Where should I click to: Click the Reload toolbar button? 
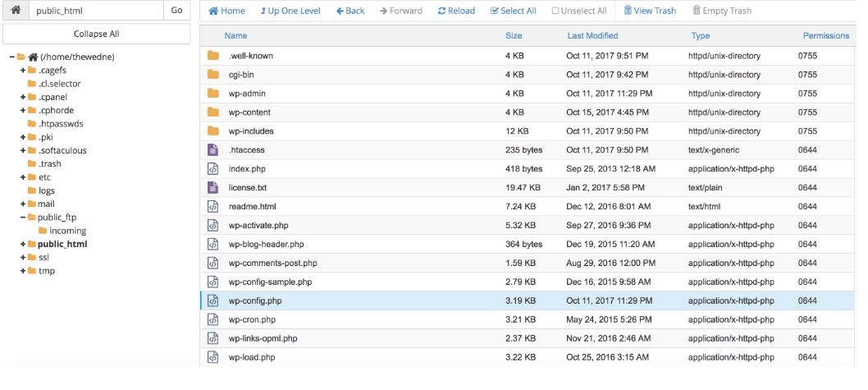456,11
